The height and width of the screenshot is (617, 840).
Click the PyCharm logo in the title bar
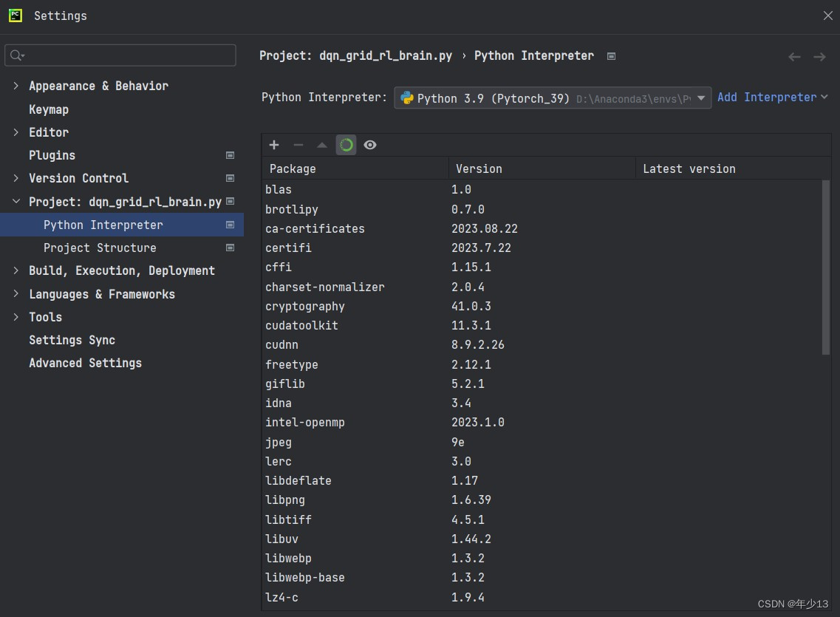click(15, 15)
